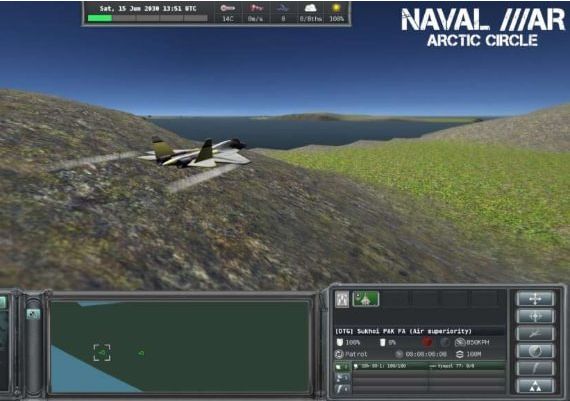570x401 pixels.
Task: Click the altitude layers icon
Action: click(x=460, y=354)
